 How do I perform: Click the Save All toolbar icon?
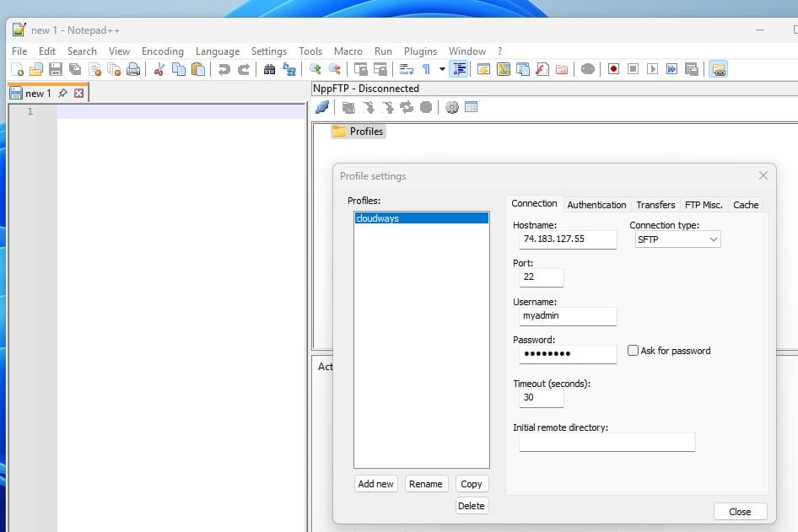click(75, 69)
